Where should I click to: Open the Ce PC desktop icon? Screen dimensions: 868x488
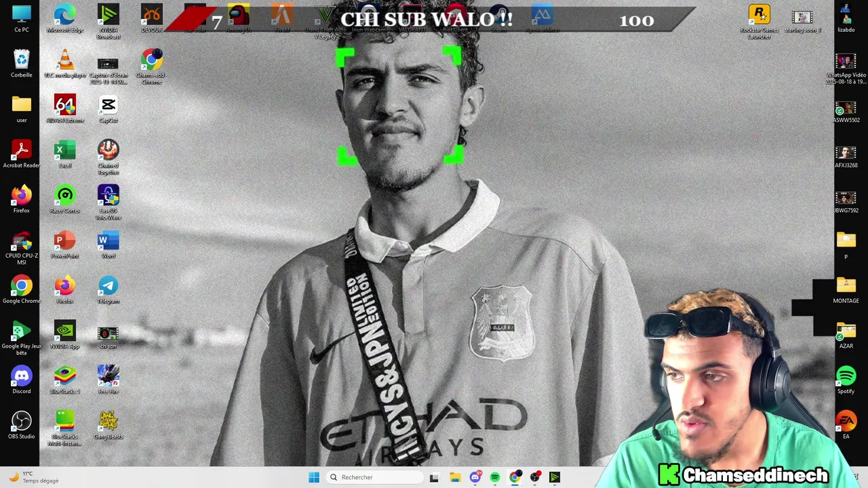pyautogui.click(x=22, y=19)
